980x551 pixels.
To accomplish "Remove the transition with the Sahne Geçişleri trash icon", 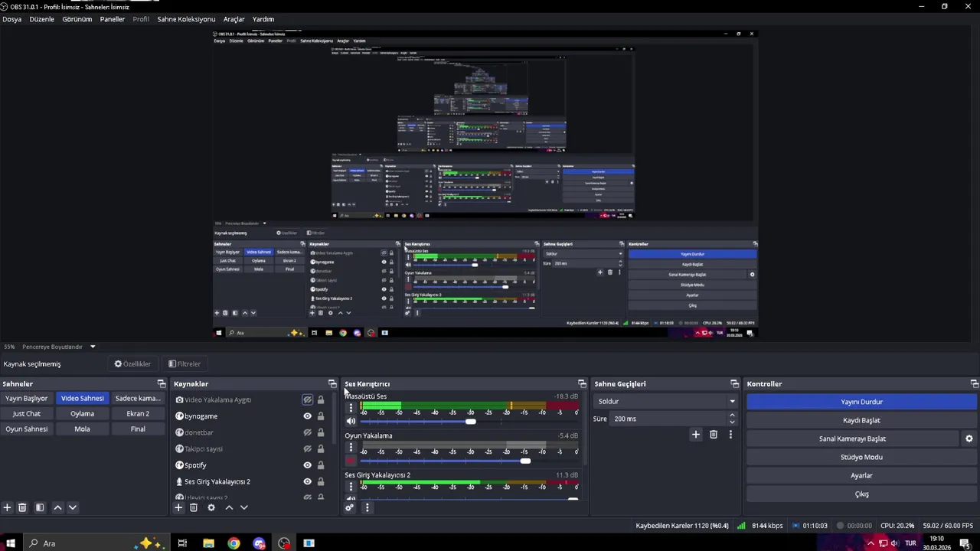I will coord(714,435).
